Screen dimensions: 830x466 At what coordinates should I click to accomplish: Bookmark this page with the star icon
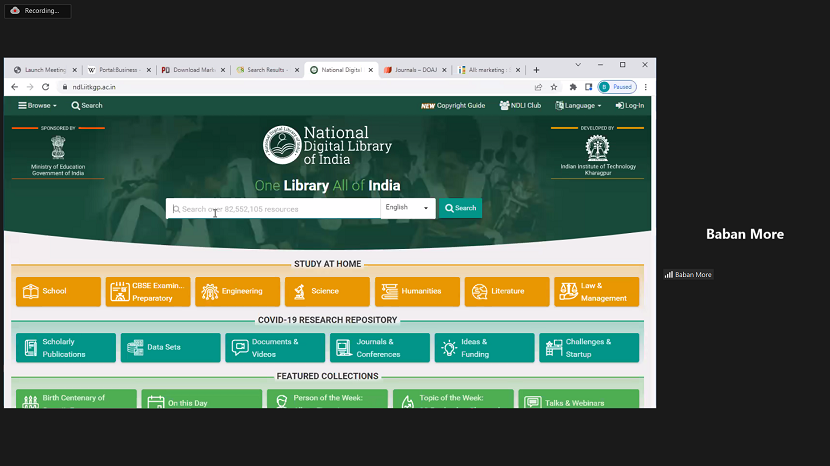coord(553,87)
